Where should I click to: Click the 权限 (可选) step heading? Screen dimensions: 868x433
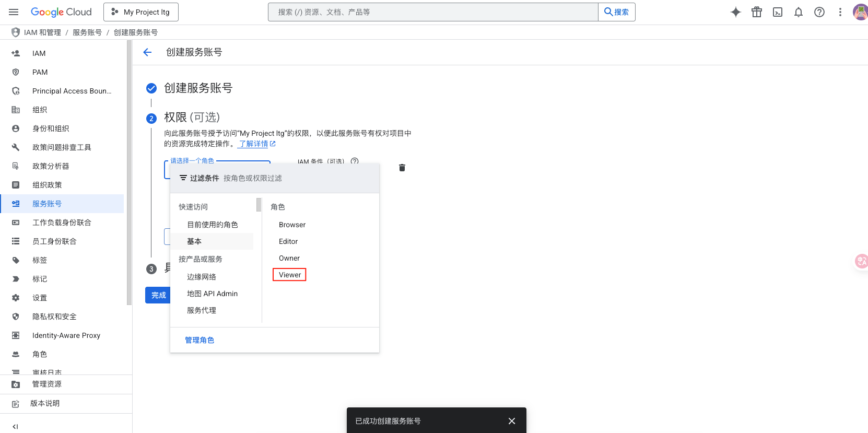point(192,117)
